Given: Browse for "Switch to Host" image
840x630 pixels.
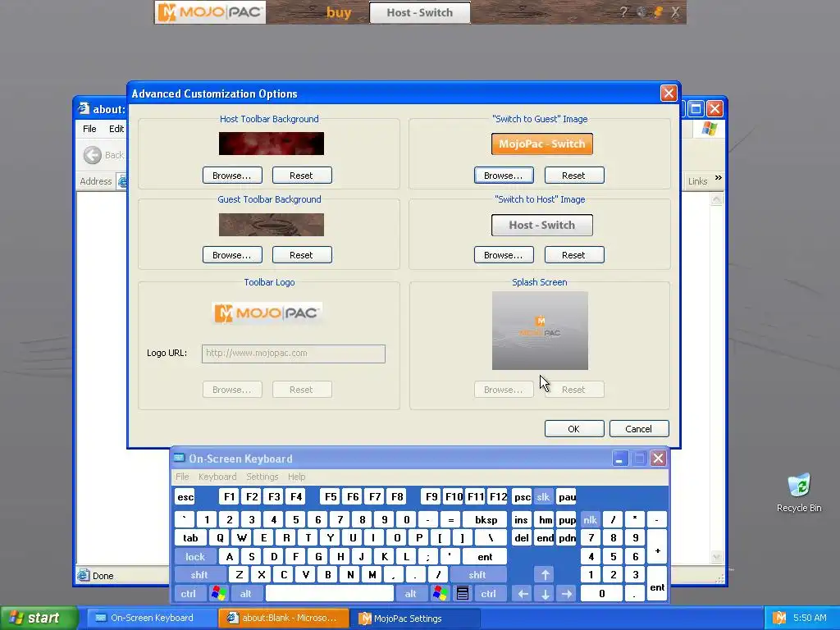Looking at the screenshot, I should tap(504, 255).
